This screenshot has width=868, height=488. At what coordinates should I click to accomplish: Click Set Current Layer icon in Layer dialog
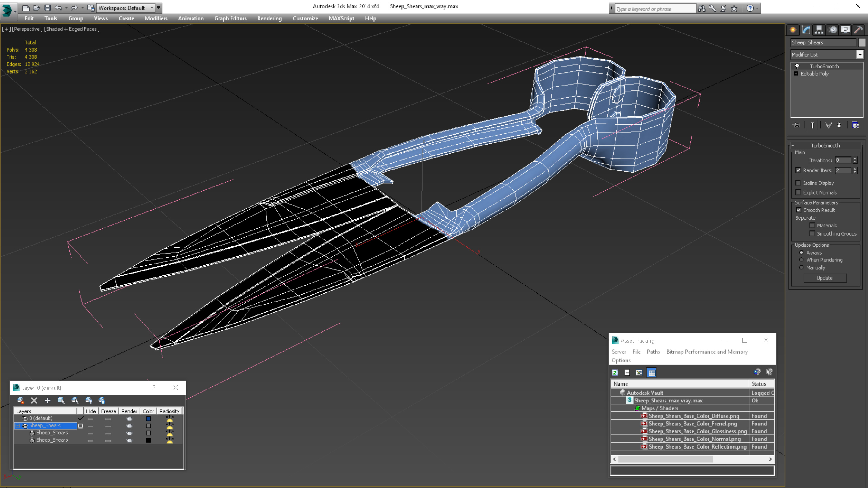(75, 400)
